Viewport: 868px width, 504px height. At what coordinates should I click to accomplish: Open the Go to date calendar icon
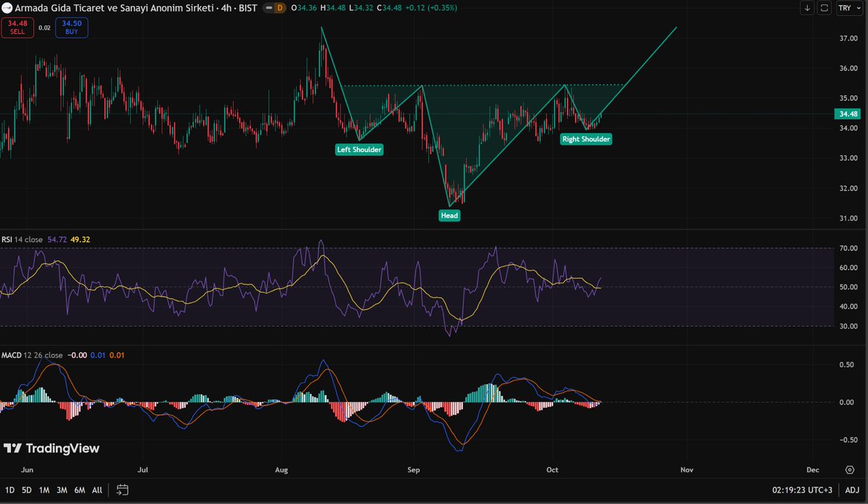(x=122, y=490)
